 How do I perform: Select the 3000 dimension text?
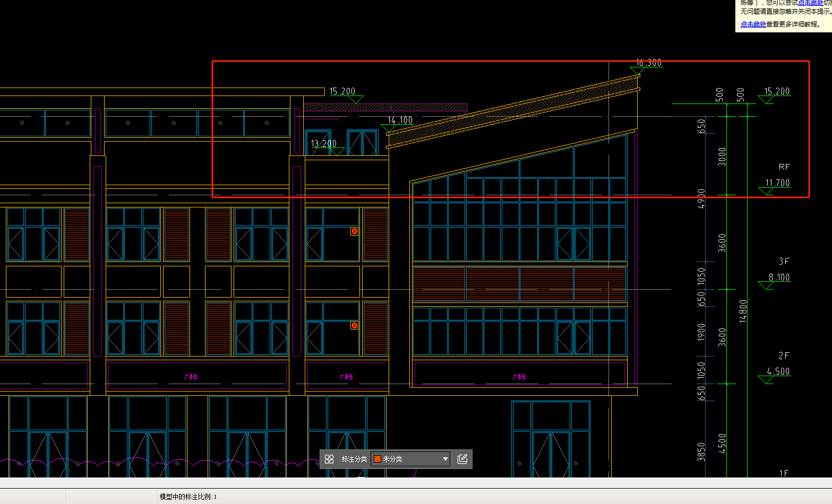click(x=722, y=157)
